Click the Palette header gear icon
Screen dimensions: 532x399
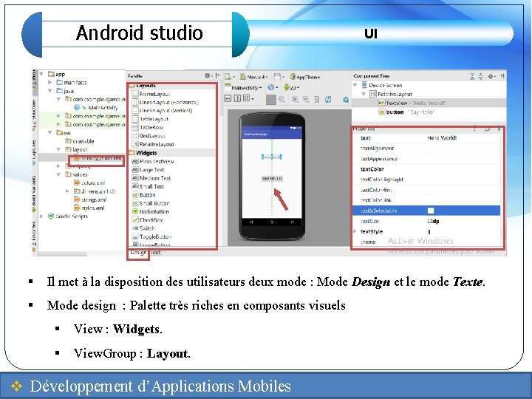click(x=208, y=76)
